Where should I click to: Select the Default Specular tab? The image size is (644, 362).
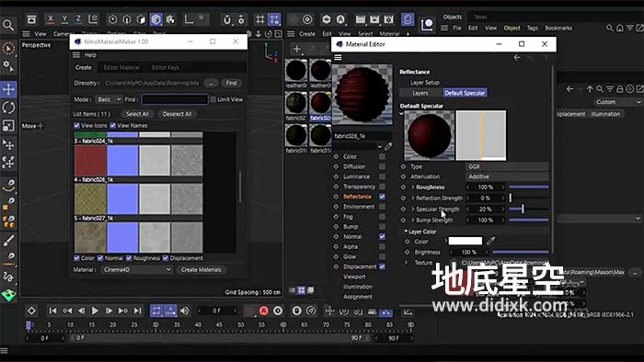coord(465,93)
